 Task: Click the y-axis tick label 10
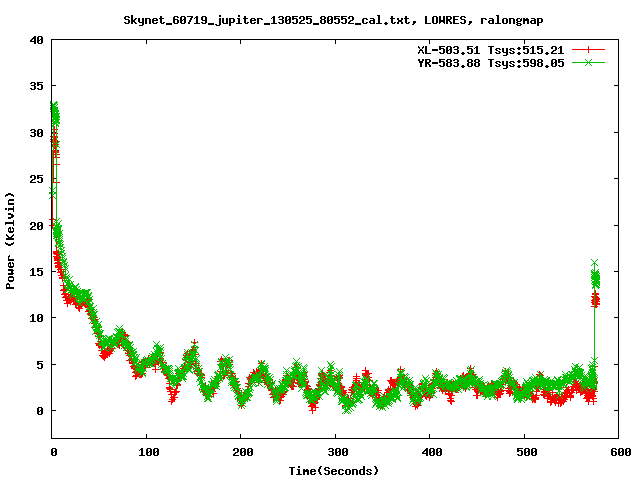pos(36,318)
